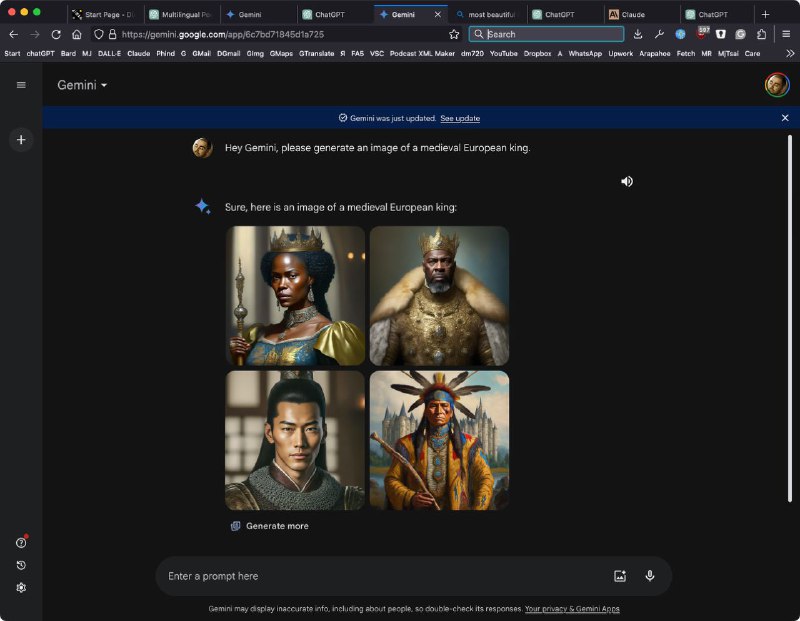Switch to the 'most beautiful' search tab
Image resolution: width=800 pixels, height=621 pixels.
point(488,14)
